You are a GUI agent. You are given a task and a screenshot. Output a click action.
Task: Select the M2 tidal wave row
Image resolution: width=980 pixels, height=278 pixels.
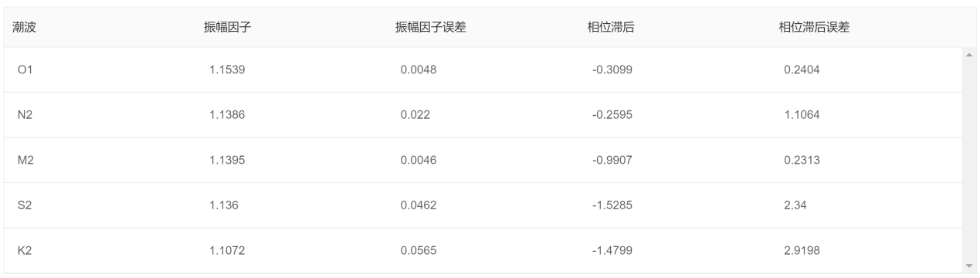click(x=483, y=160)
